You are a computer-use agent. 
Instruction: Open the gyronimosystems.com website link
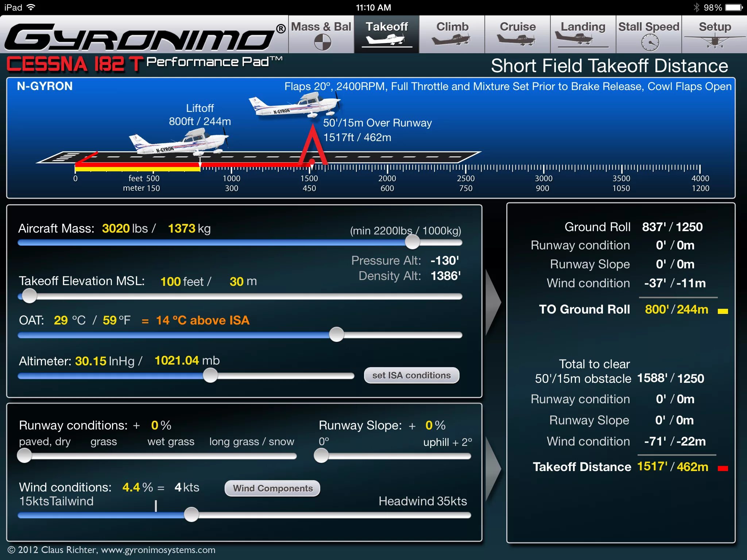pos(158,550)
